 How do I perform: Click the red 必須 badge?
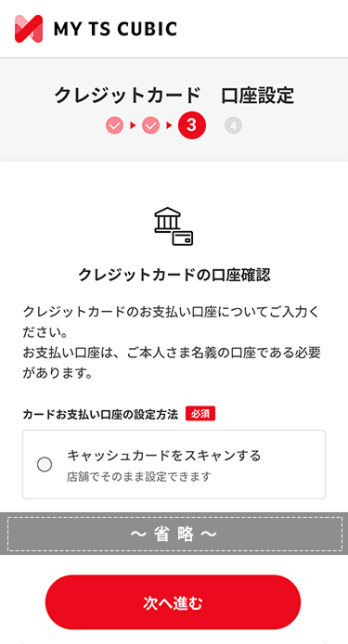coord(200,414)
